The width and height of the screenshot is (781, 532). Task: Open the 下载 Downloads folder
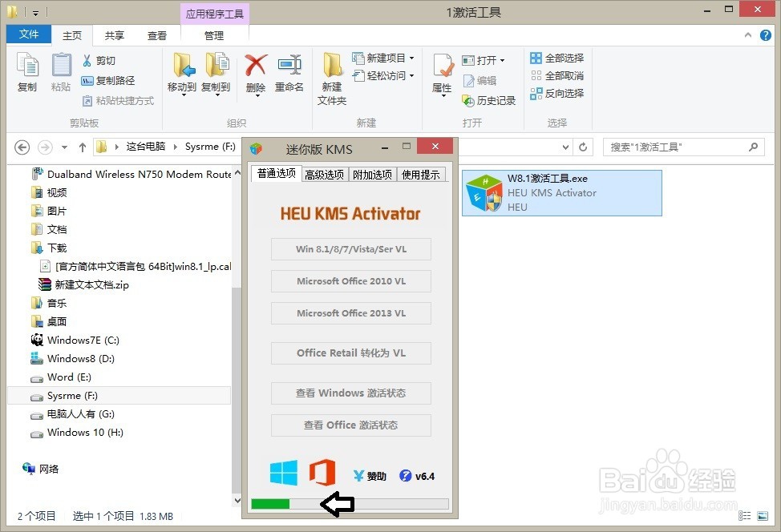point(49,248)
